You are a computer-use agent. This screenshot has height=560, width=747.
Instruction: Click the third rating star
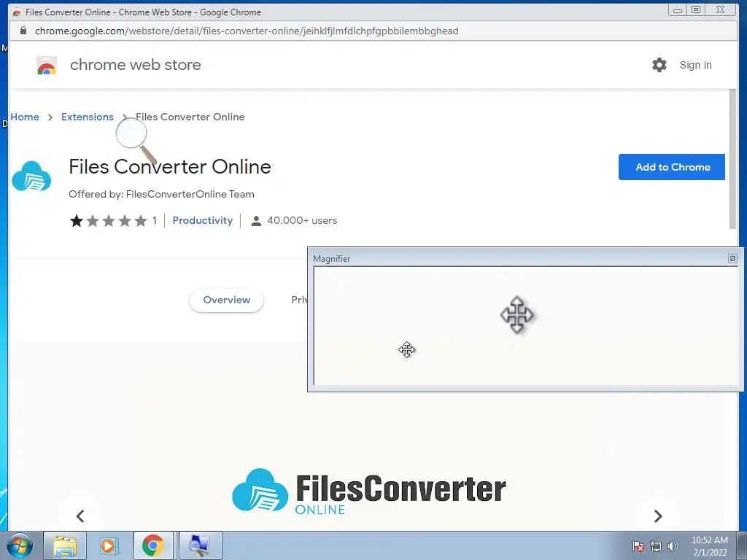[x=109, y=220]
